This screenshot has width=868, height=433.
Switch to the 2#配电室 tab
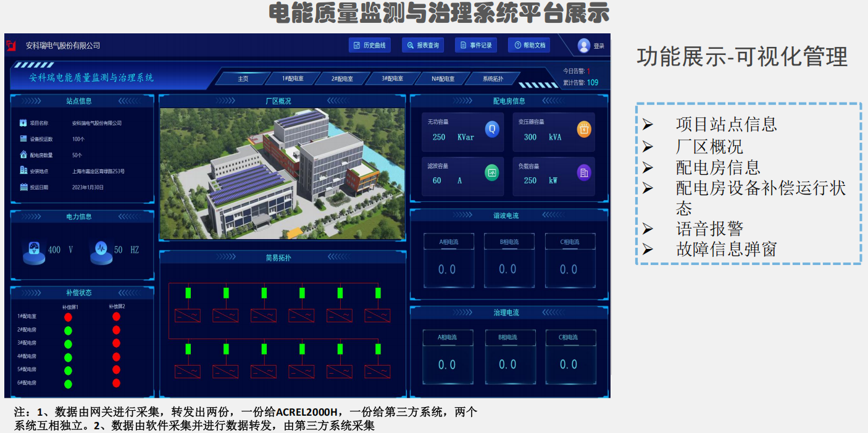343,79
